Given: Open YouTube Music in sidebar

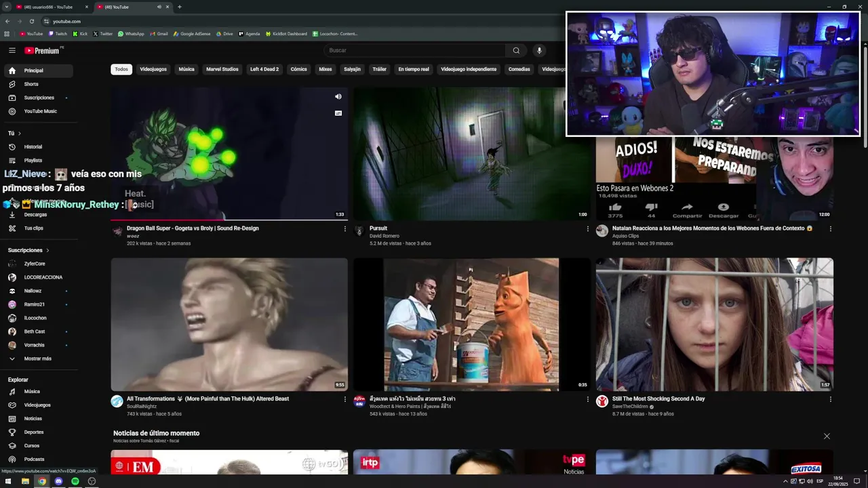Looking at the screenshot, I should pyautogui.click(x=39, y=111).
